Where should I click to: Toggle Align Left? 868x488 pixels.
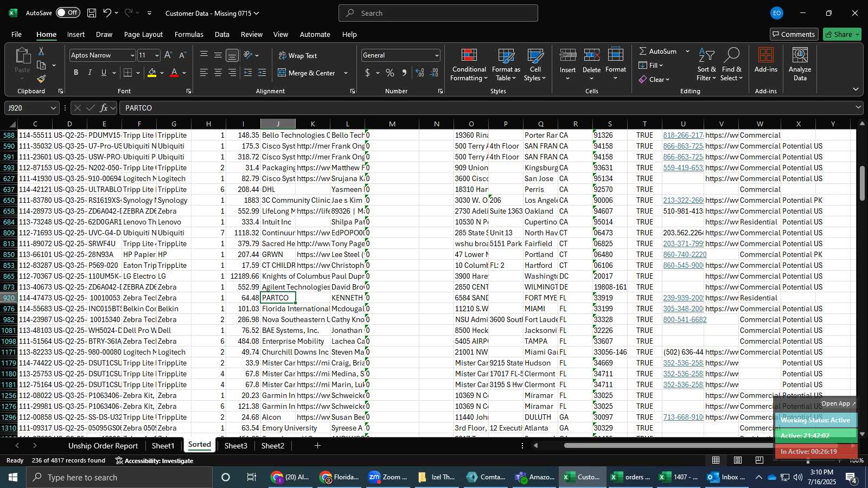[203, 73]
